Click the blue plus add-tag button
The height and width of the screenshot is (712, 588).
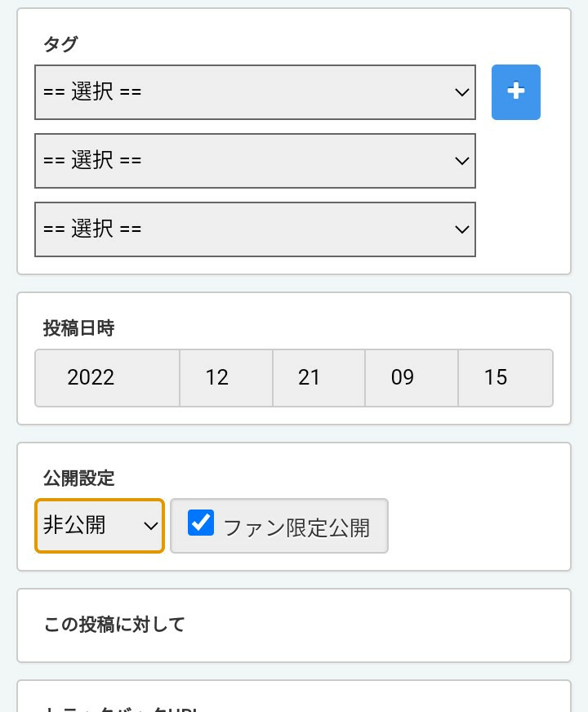(x=515, y=92)
